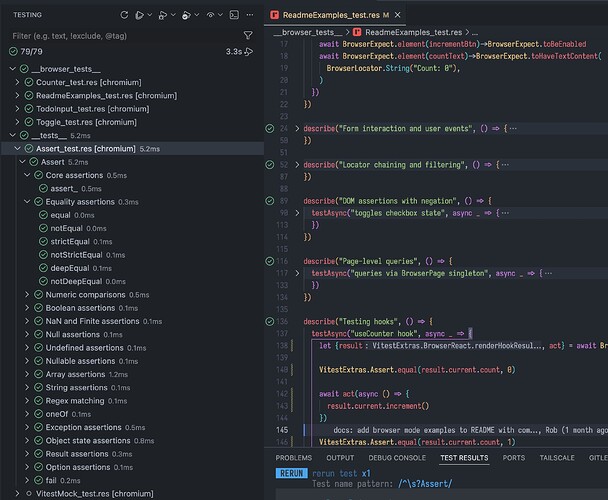Open dropdown arrow next to Run Tests
This screenshot has height=500, width=608.
click(x=150, y=15)
